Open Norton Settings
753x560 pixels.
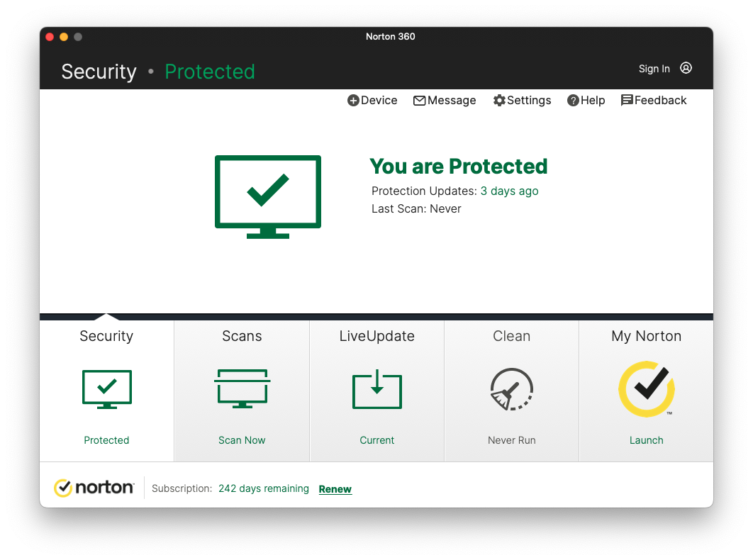pos(522,101)
